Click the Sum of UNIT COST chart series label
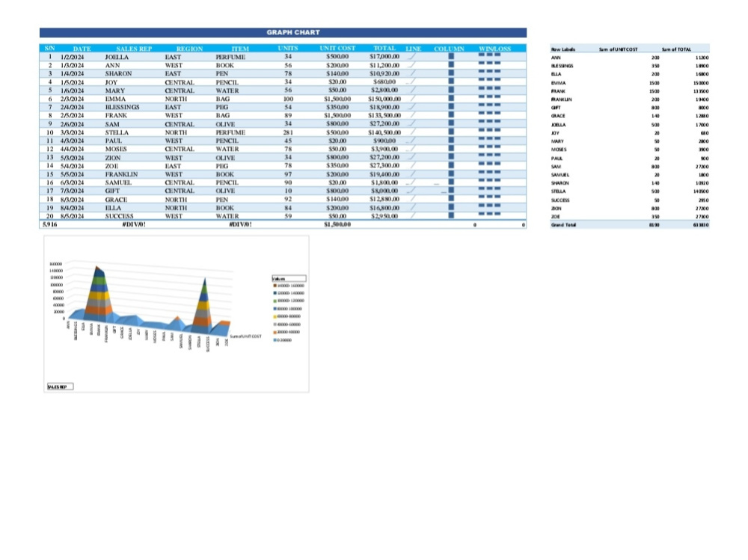 click(x=245, y=336)
